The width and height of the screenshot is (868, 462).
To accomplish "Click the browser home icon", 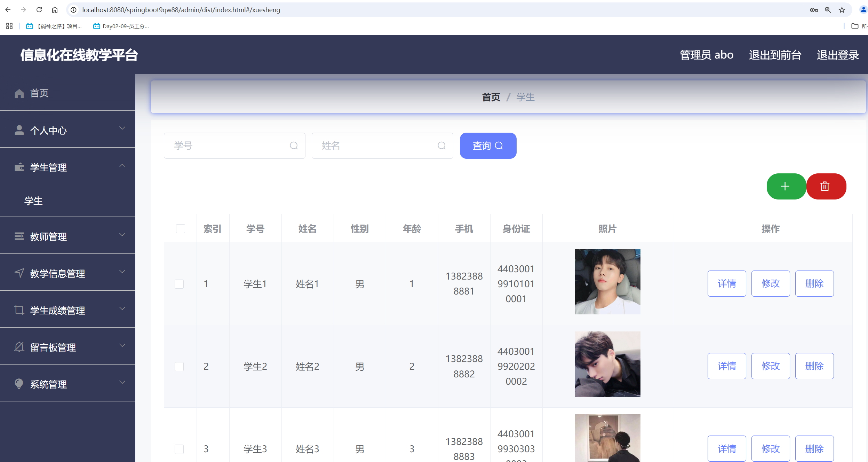I will pos(55,10).
